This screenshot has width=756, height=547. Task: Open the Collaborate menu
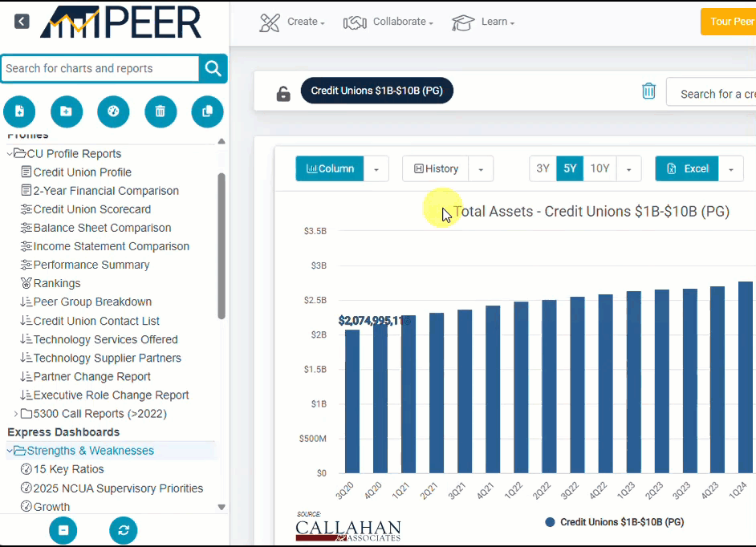388,22
